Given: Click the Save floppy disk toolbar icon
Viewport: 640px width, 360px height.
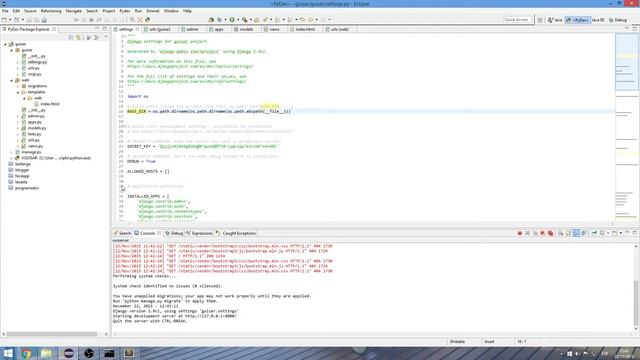Looking at the screenshot, I should coord(29,20).
